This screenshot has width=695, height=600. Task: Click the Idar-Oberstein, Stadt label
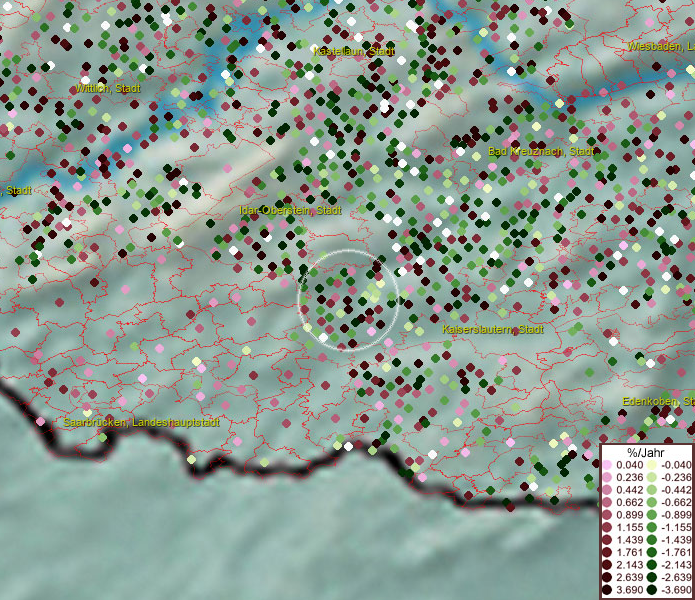coord(290,210)
